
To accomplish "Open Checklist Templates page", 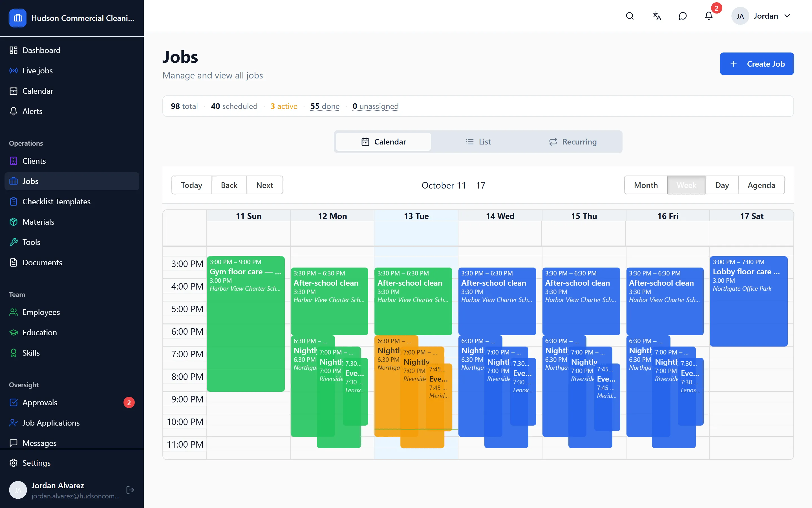I will (72, 202).
